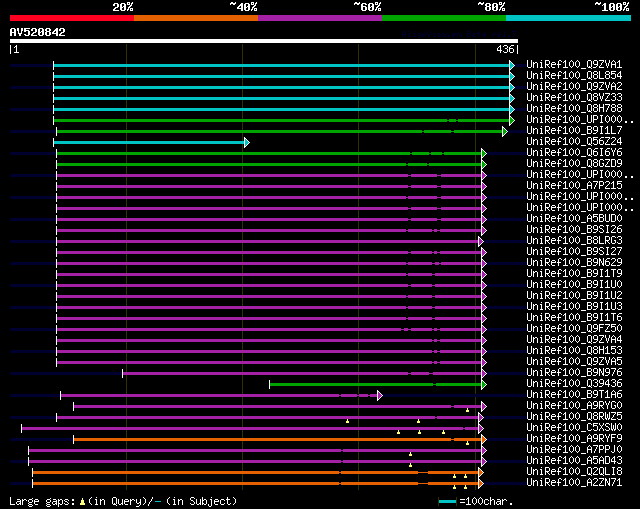Select the UniRef100_A5AD43 label
This screenshot has height=509, width=640.
pyautogui.click(x=574, y=461)
